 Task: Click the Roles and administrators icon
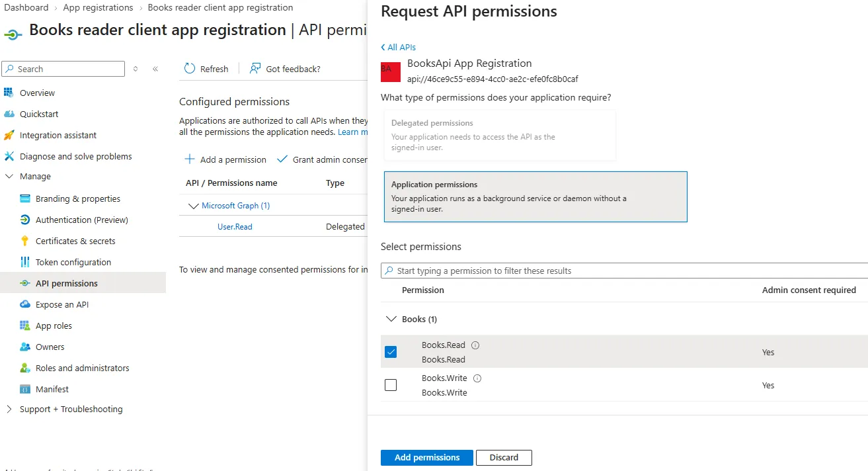(x=25, y=368)
